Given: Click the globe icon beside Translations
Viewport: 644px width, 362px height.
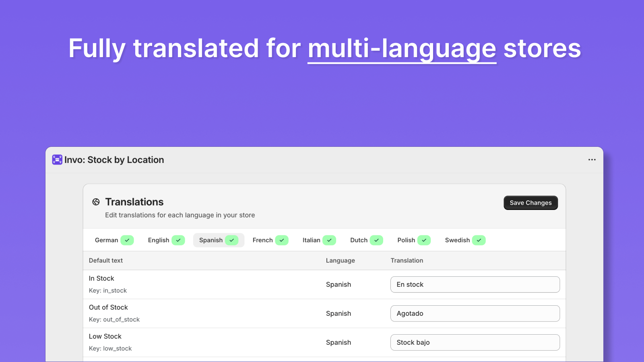Looking at the screenshot, I should tap(95, 202).
